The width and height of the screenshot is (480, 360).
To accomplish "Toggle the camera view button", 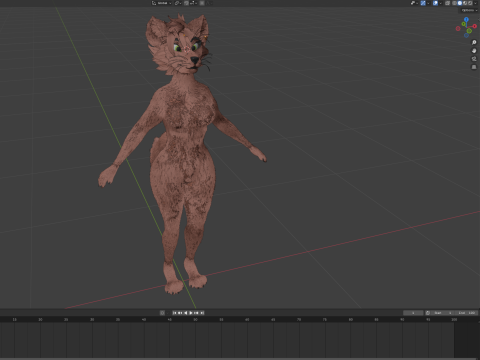I will click(x=474, y=59).
